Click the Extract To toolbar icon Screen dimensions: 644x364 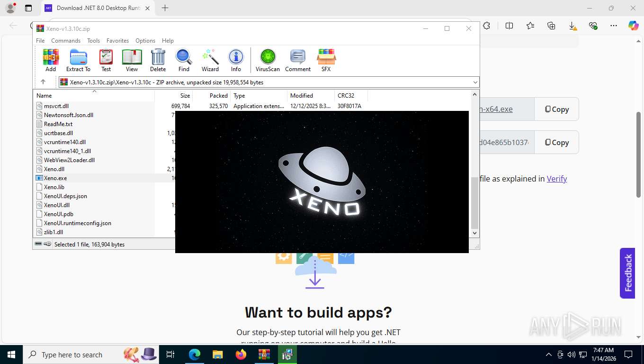coord(78,60)
